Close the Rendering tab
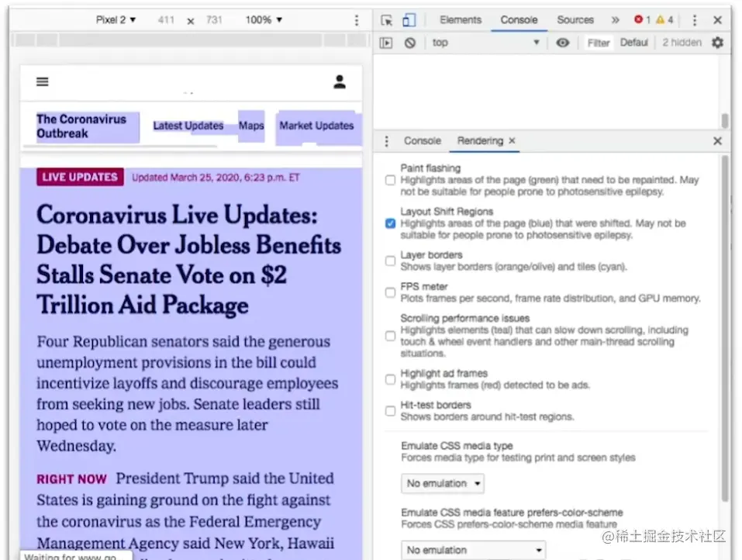 click(512, 140)
